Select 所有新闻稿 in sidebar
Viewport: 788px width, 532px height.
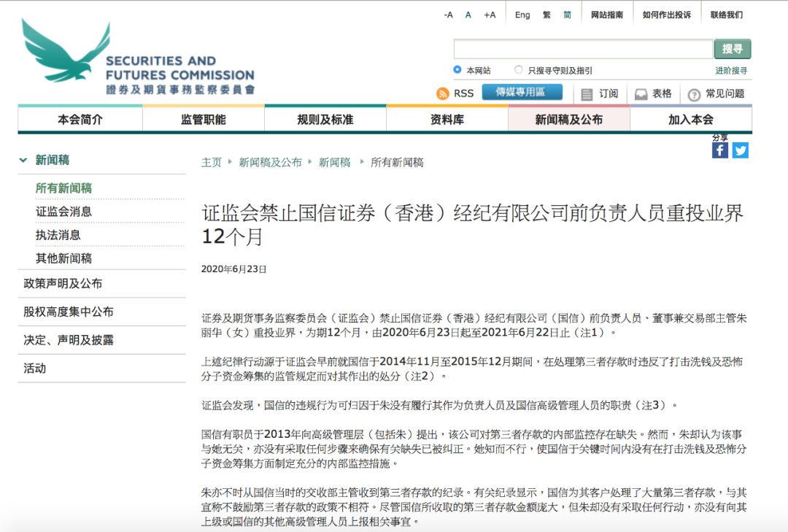coord(63,188)
